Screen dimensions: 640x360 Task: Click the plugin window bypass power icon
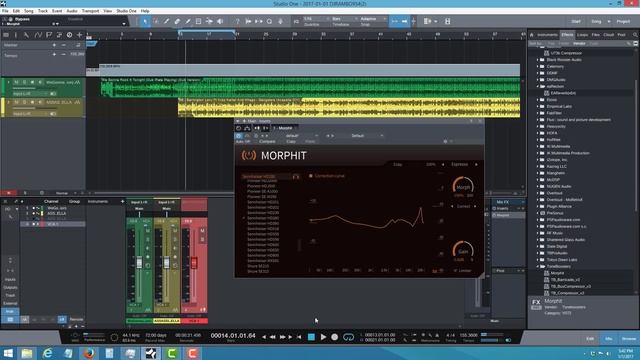239,136
